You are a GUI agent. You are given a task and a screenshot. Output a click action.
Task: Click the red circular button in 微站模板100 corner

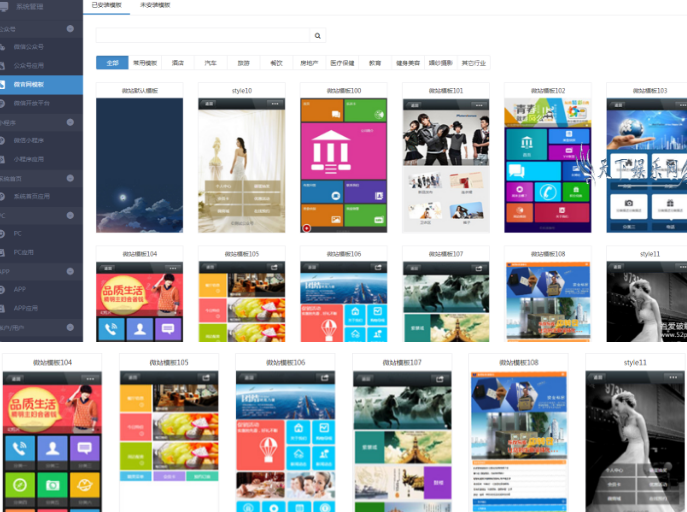307,228
